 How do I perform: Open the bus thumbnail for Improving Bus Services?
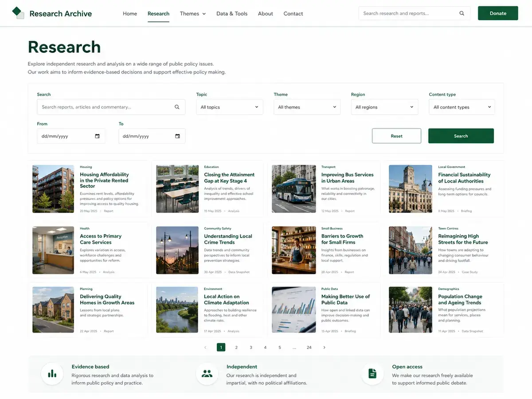coord(293,188)
